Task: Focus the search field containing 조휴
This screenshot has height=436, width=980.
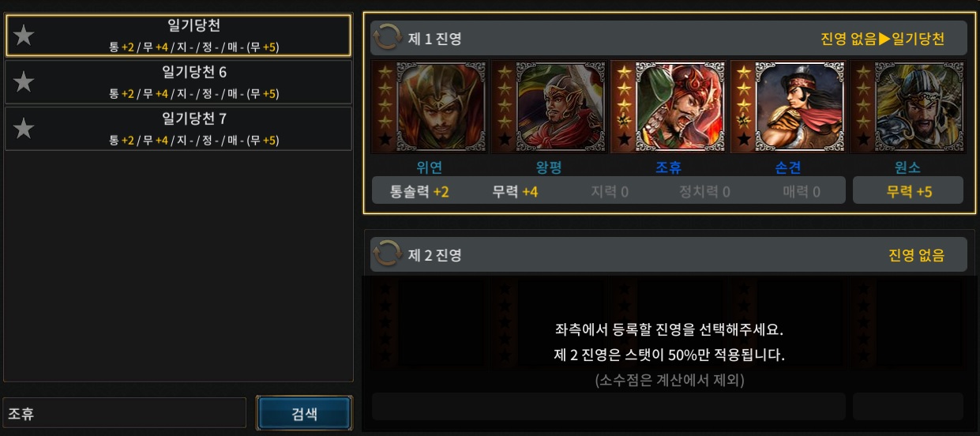Action: coord(125,413)
